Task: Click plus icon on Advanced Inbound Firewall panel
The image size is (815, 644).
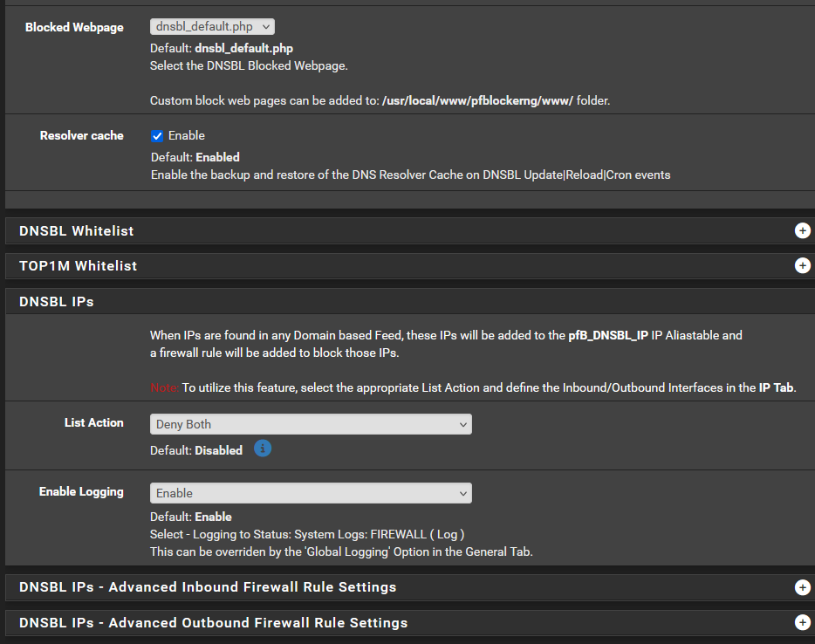Action: tap(802, 587)
